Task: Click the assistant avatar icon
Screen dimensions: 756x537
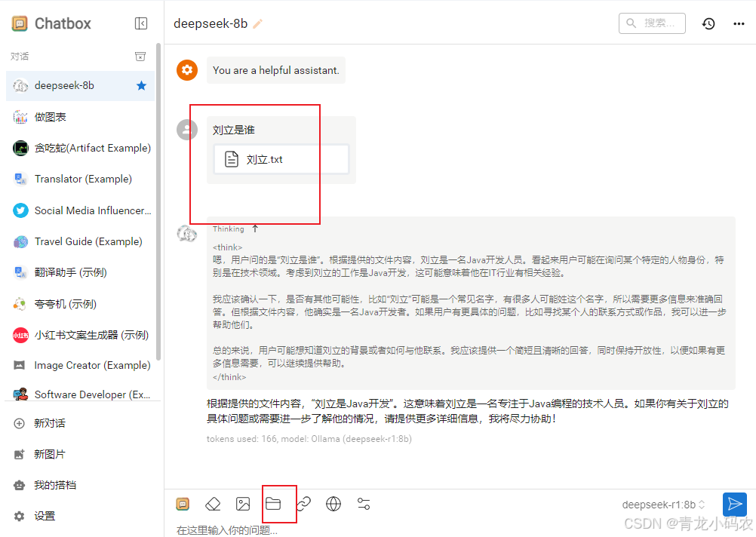Action: coord(187,234)
